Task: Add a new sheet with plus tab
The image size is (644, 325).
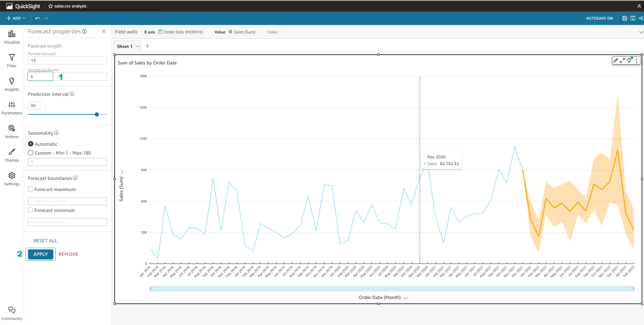Action: (147, 46)
